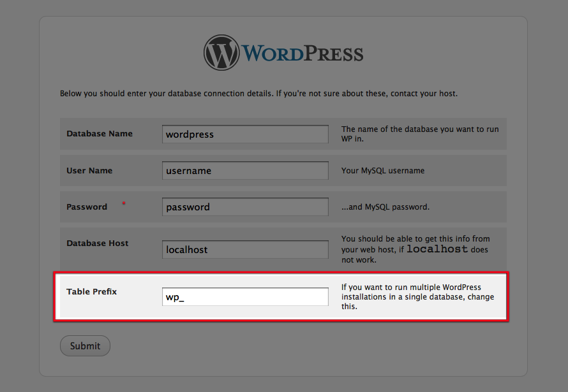Click '...and MySQL password.' hint text

coord(385,207)
